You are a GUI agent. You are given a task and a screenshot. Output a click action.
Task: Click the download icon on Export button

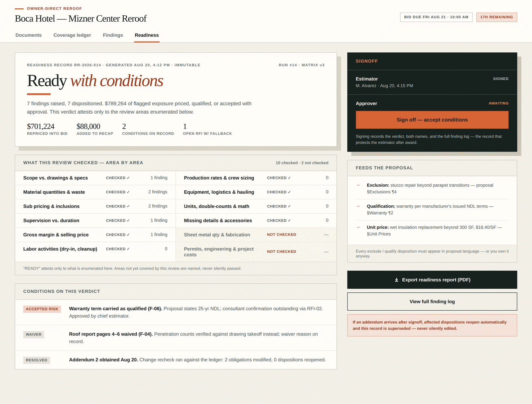coord(396,280)
